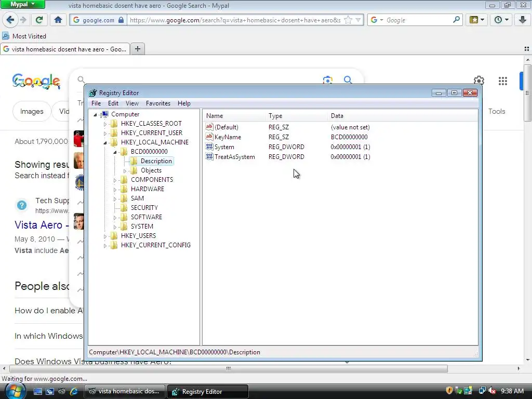Click the Images filter chip

pyautogui.click(x=32, y=111)
